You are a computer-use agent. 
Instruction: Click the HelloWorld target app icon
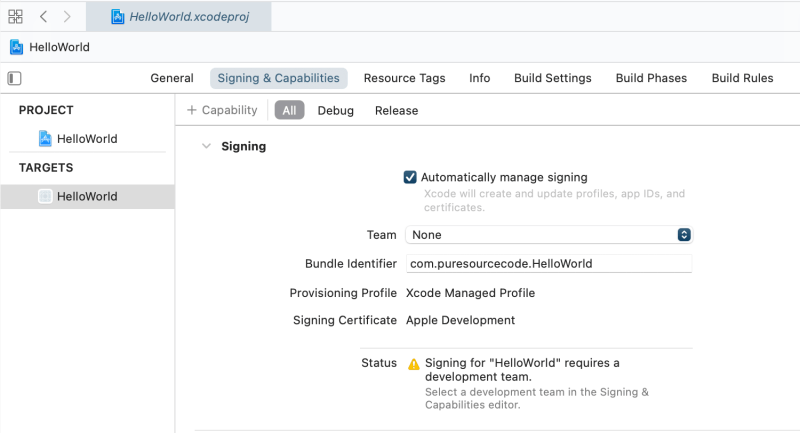tap(45, 196)
